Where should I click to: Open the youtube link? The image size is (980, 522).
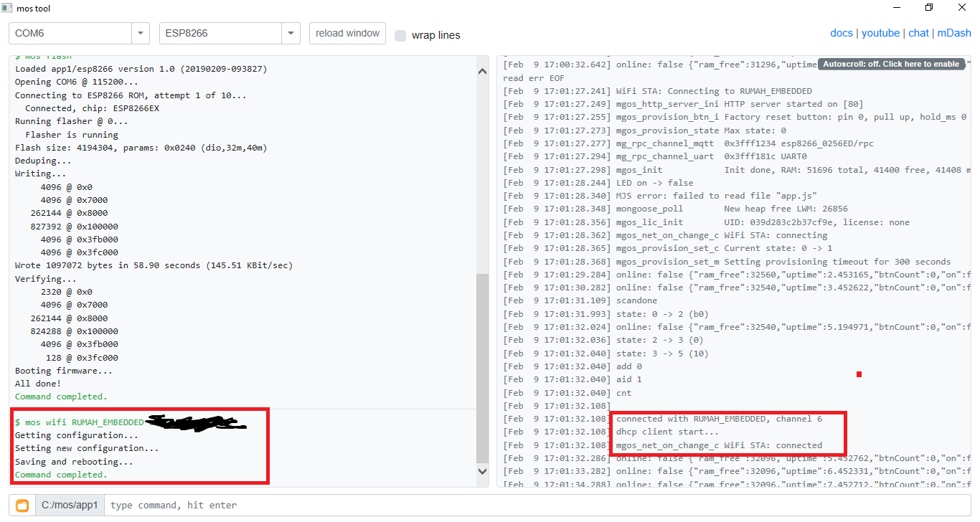[x=880, y=33]
